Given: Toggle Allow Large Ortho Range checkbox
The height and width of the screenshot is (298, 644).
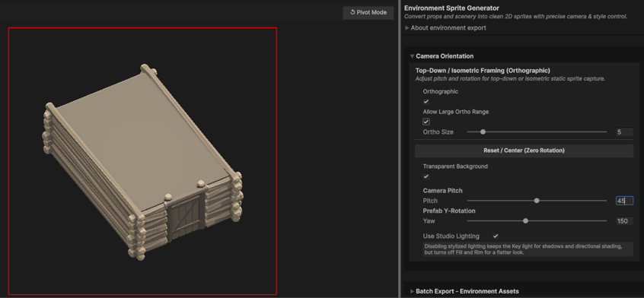Looking at the screenshot, I should click(x=426, y=122).
